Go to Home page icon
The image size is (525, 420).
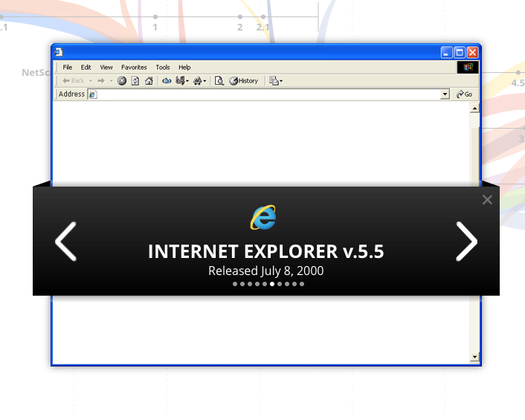pos(149,81)
